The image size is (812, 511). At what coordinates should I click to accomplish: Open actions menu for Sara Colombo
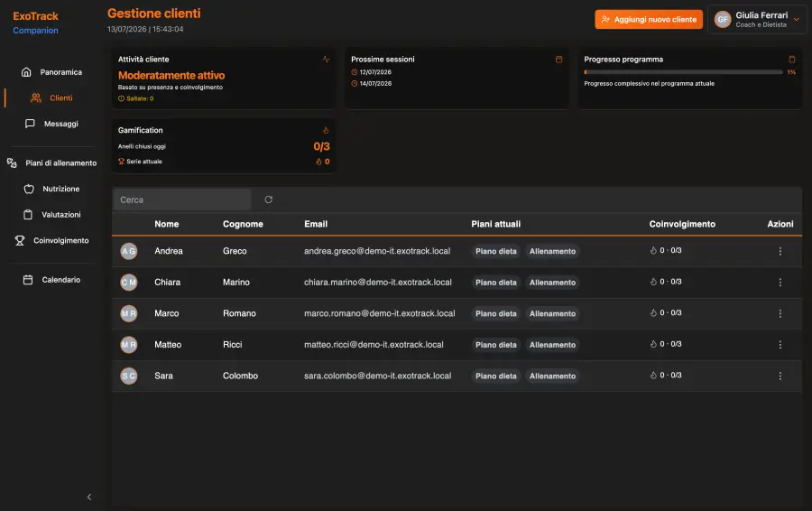pos(780,376)
